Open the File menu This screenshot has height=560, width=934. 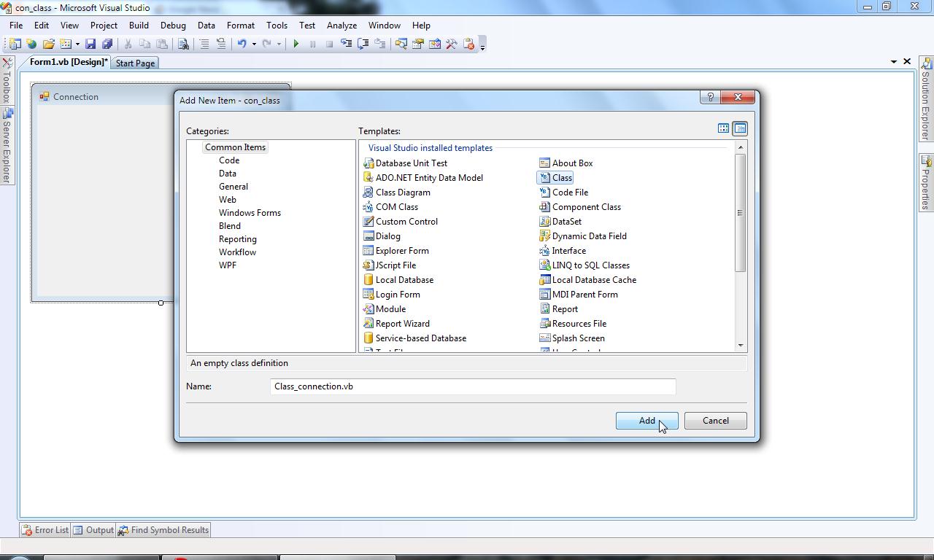coord(15,25)
